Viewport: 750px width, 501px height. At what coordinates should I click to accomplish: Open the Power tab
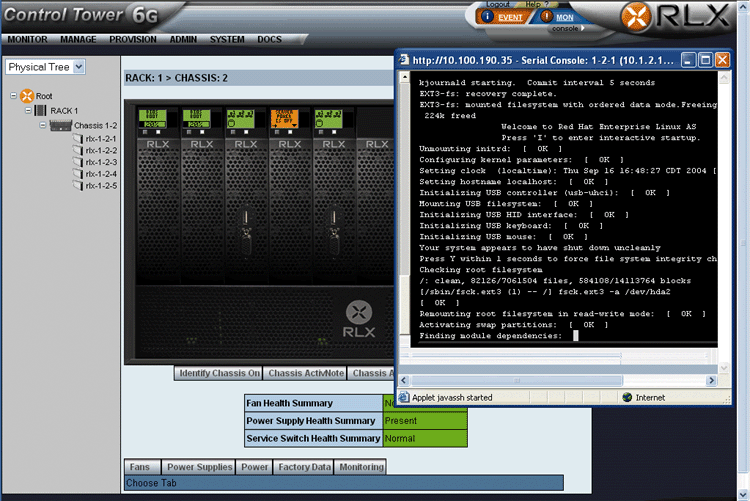tap(254, 467)
